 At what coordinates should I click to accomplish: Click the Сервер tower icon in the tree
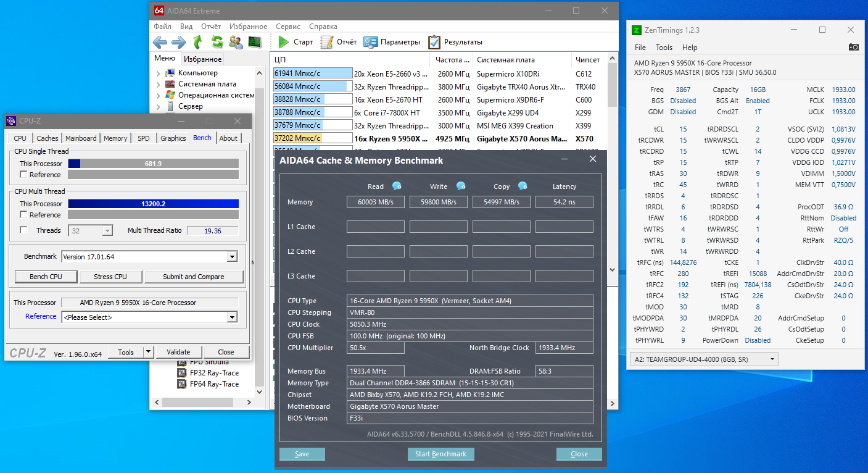170,106
